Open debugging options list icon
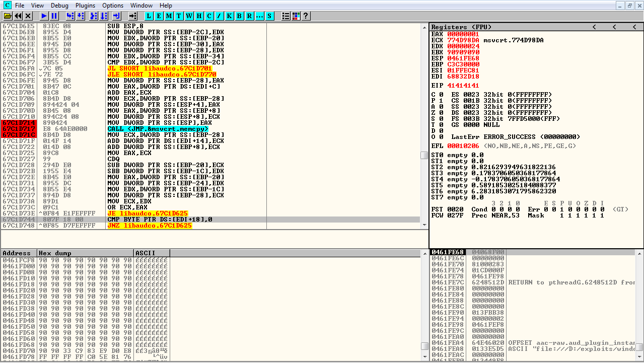The image size is (644, 363). pyautogui.click(x=285, y=16)
